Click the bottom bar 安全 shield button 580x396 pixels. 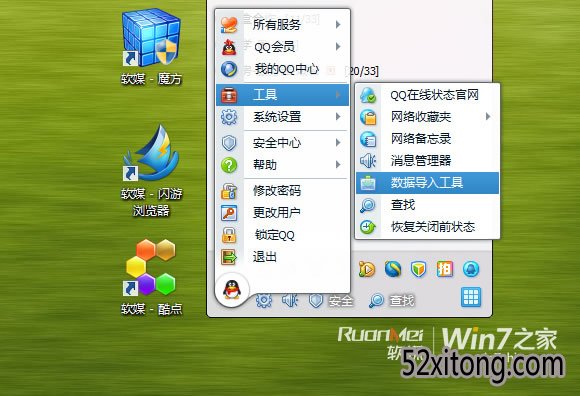coord(331,301)
